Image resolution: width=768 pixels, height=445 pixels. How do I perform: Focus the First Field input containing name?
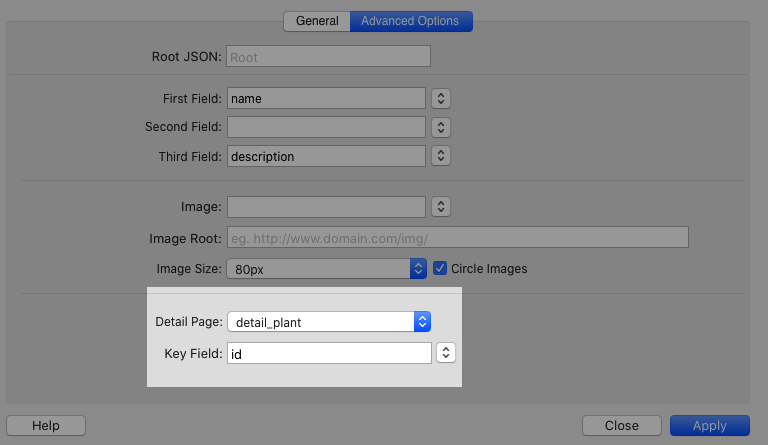[327, 98]
